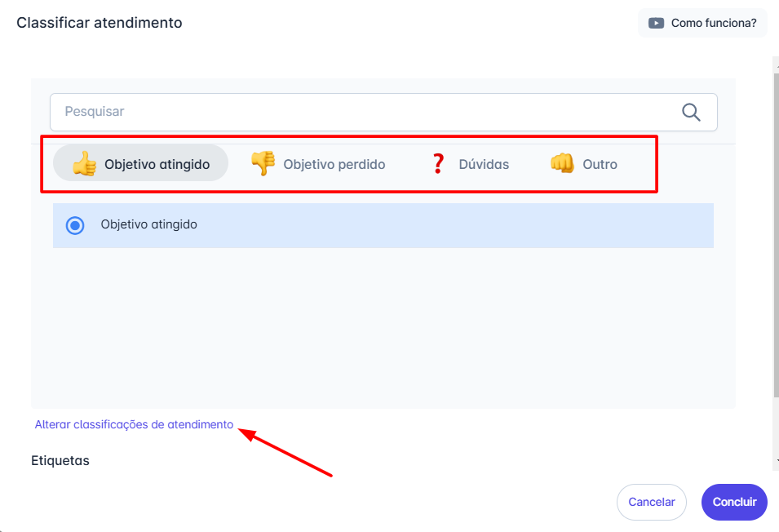
Task: Click the thumbs-down emoji icon
Action: (x=263, y=164)
